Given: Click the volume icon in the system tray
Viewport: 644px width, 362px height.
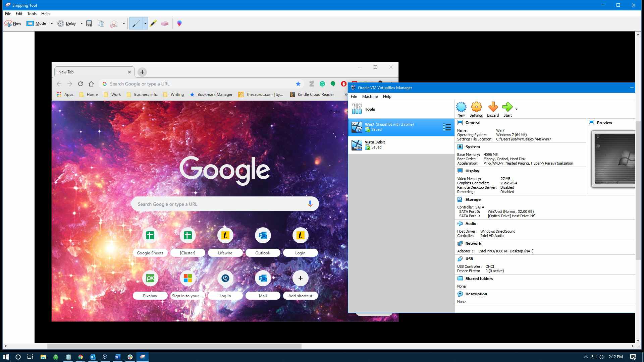Looking at the screenshot, I should (x=601, y=357).
